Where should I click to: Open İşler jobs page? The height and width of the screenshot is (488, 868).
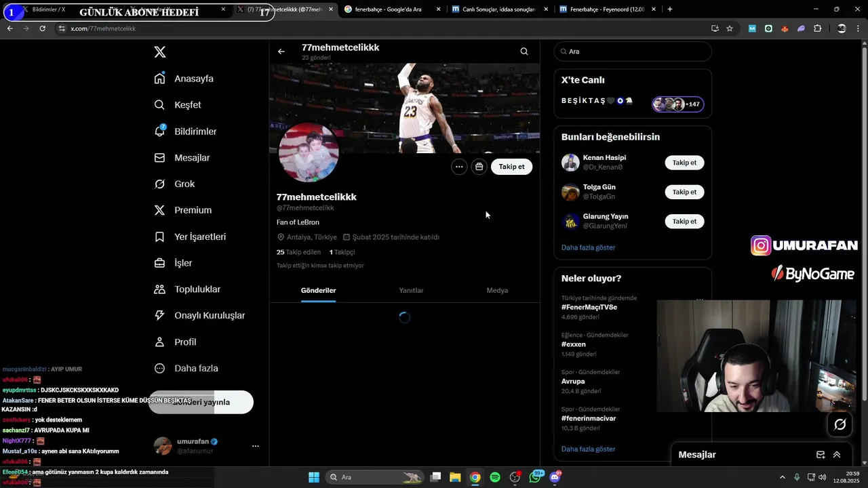click(173, 263)
